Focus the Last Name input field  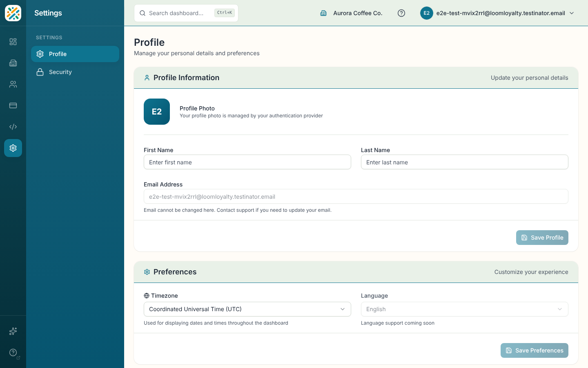pos(465,162)
